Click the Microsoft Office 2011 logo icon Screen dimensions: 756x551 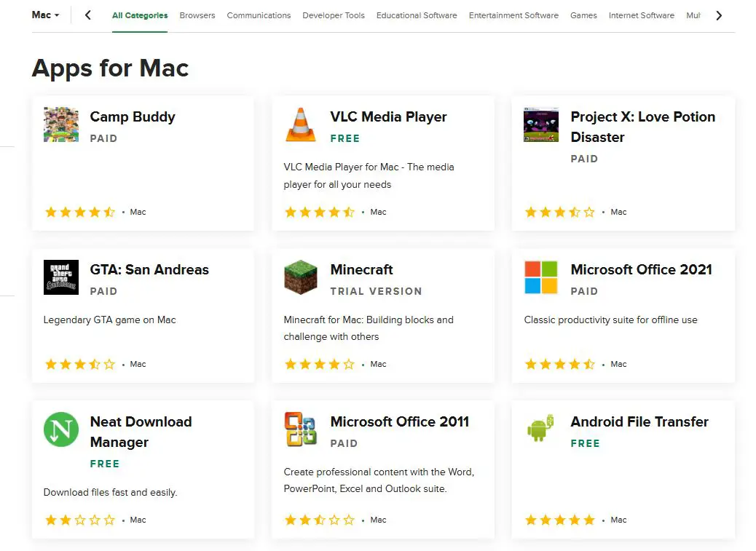tap(301, 429)
